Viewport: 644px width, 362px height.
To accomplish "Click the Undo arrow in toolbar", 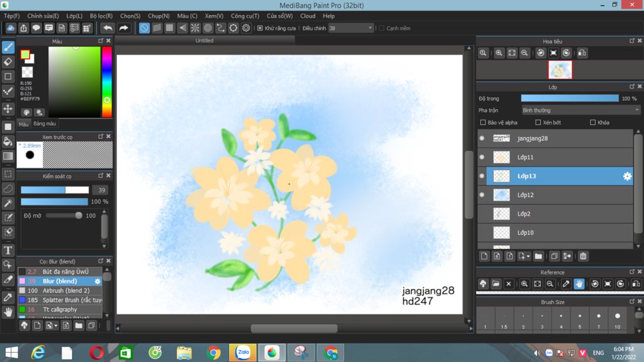I will pos(108,28).
